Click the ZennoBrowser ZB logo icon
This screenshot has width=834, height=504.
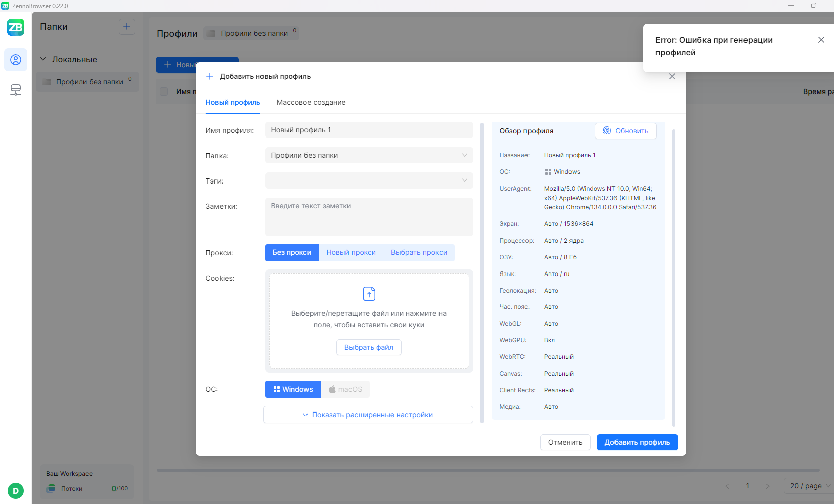pos(16,27)
